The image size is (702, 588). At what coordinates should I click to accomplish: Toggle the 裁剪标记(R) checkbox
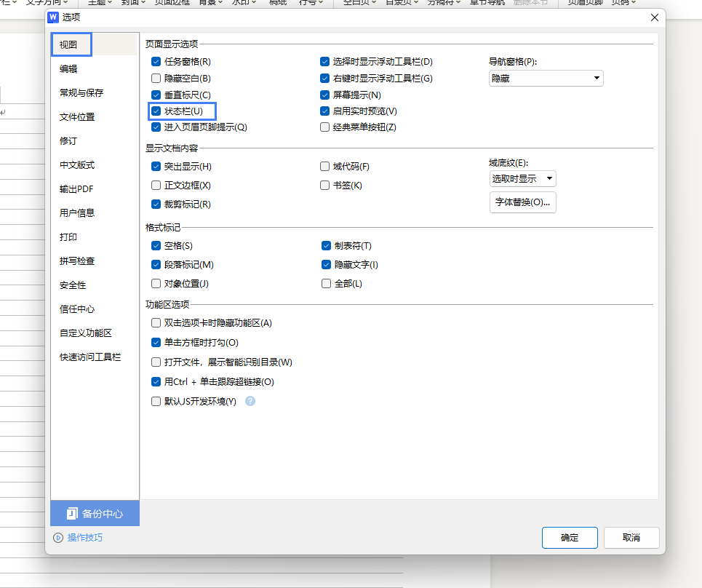tap(156, 204)
